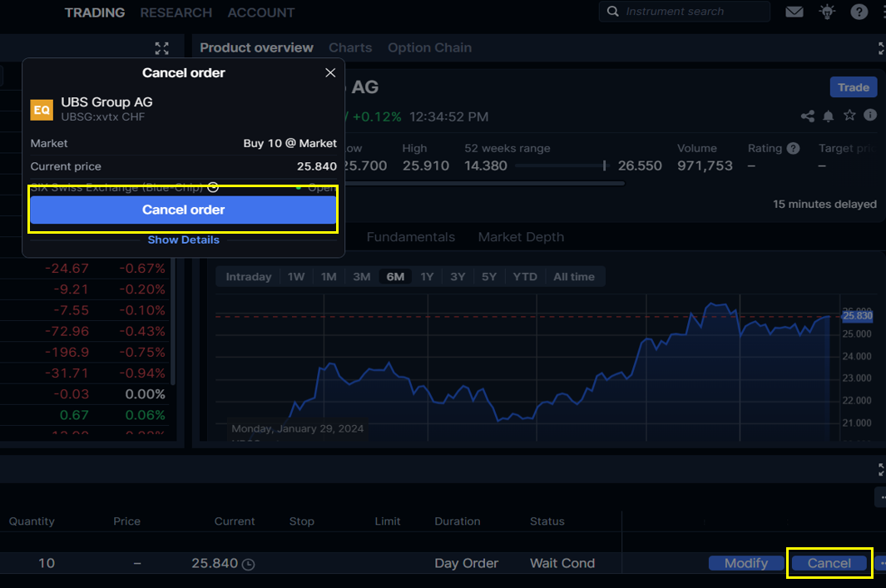The image size is (886, 588).
Task: Click the Current column header in orders
Action: point(235,521)
